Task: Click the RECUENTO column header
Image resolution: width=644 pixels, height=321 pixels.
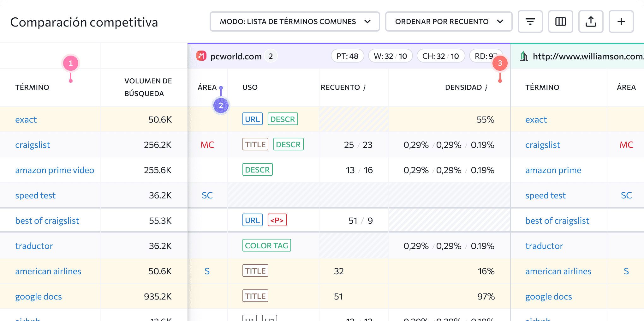Action: (340, 87)
